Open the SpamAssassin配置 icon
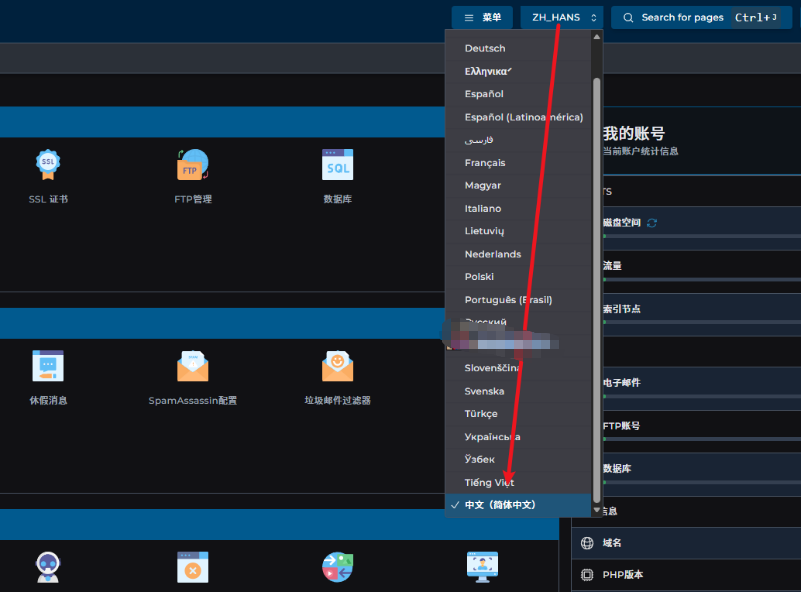The height and width of the screenshot is (592, 801). click(x=192, y=366)
